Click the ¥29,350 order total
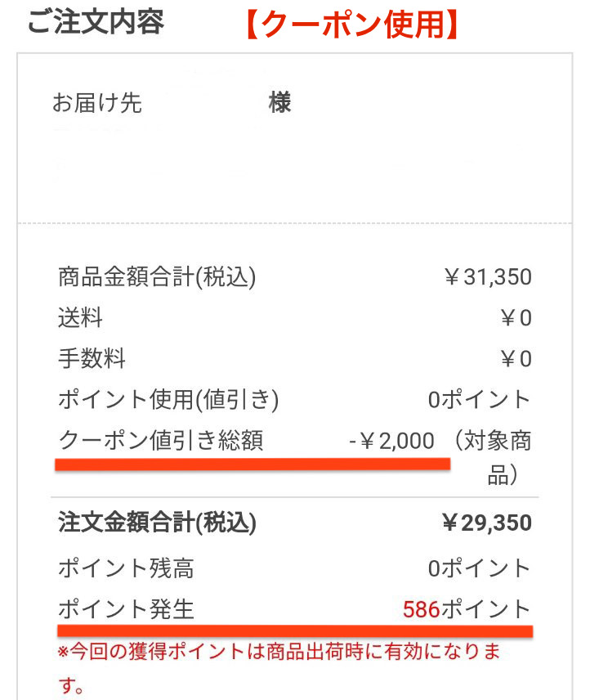The width and height of the screenshot is (590, 700). pyautogui.click(x=487, y=523)
